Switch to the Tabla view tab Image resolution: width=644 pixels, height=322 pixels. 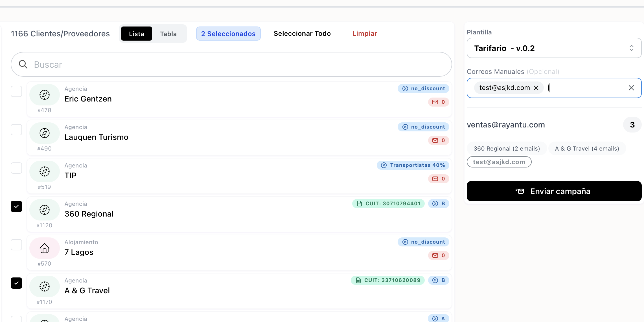click(x=168, y=34)
